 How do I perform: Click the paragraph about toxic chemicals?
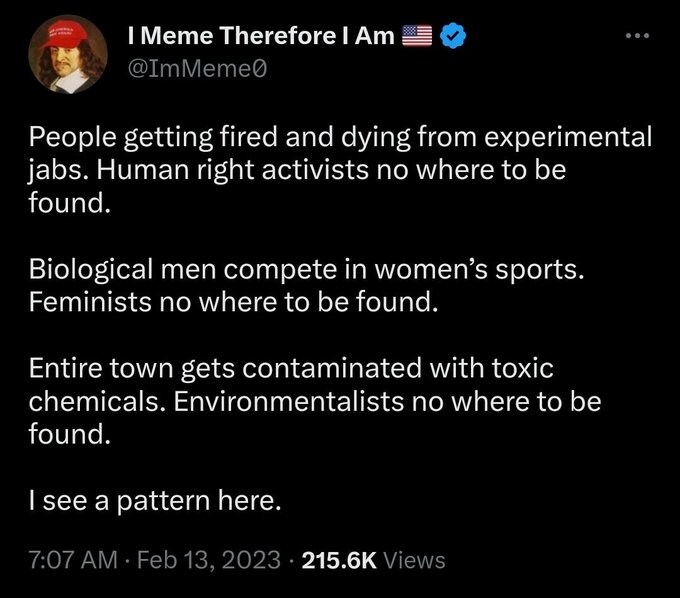[315, 401]
